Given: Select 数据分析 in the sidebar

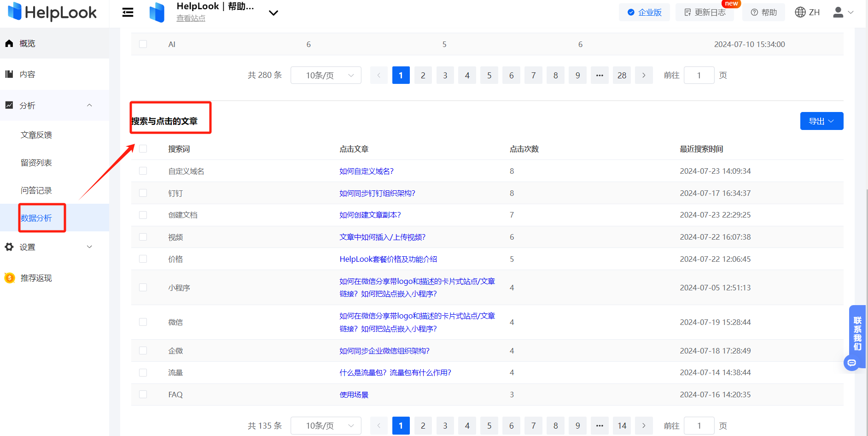Looking at the screenshot, I should [36, 218].
